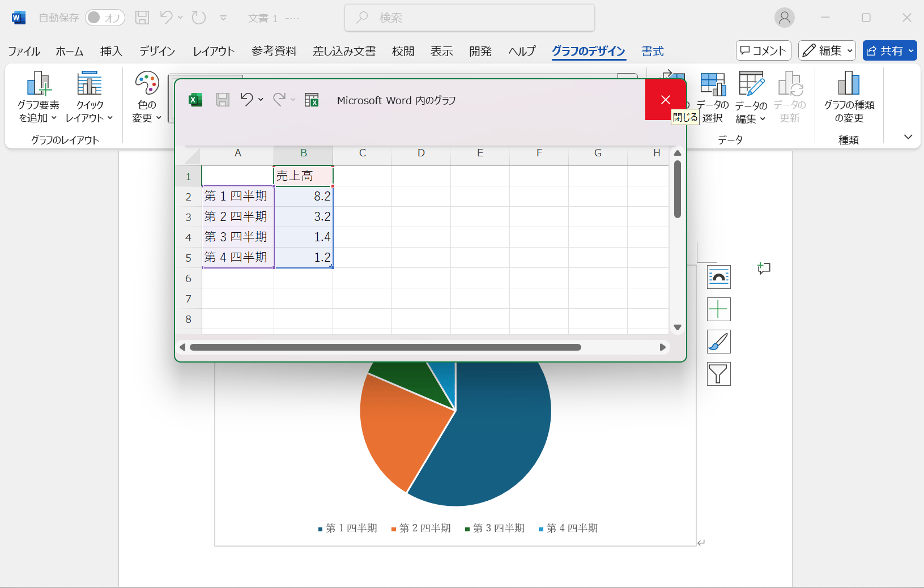Enable 自動保存 with the toggle switch

point(104,17)
